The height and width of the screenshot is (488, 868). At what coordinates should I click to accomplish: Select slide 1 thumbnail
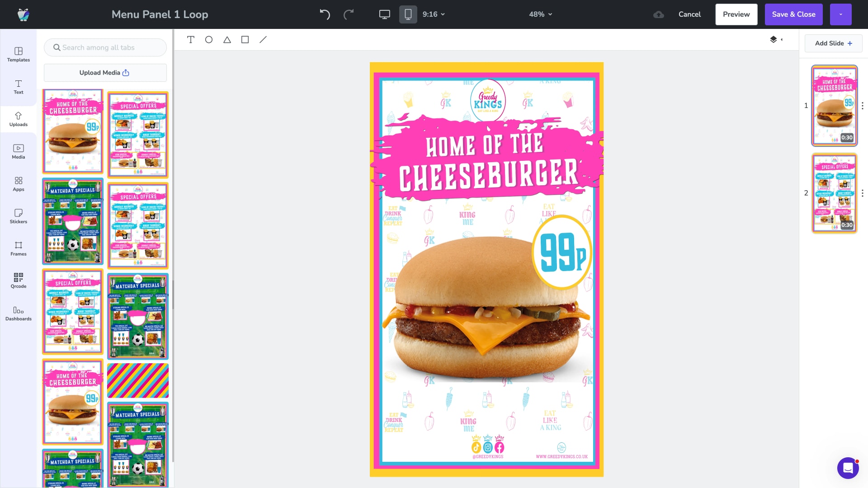835,106
